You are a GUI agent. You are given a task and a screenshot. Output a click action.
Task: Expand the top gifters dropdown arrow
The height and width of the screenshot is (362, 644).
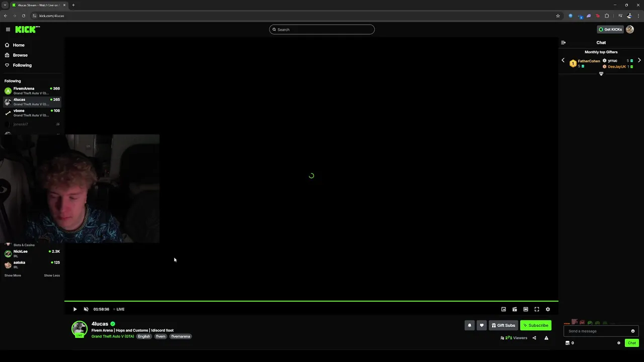coord(601,74)
